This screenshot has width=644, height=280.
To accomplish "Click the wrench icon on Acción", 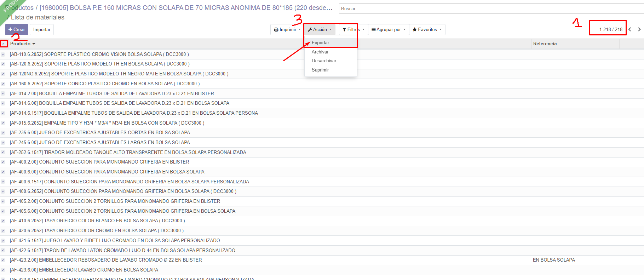I will [310, 30].
